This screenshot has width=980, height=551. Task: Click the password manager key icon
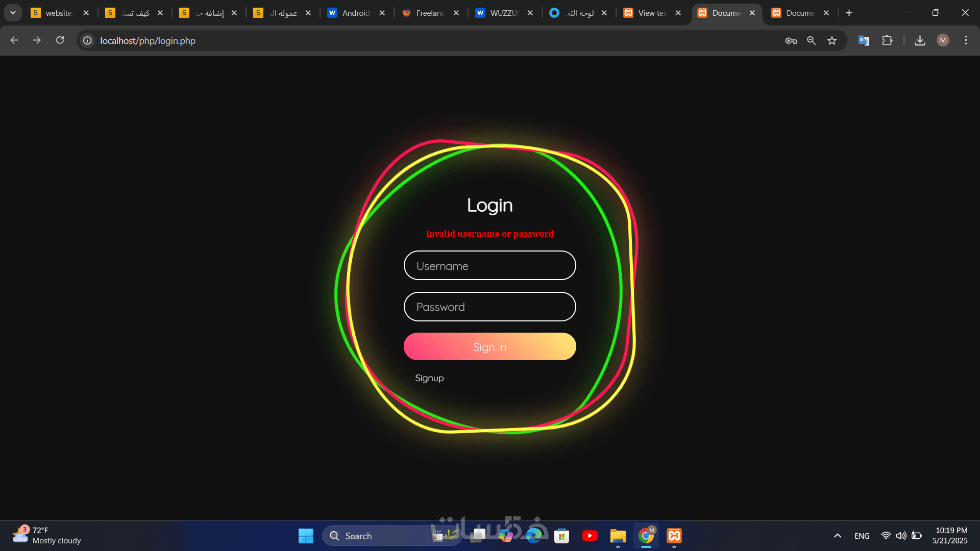(791, 41)
